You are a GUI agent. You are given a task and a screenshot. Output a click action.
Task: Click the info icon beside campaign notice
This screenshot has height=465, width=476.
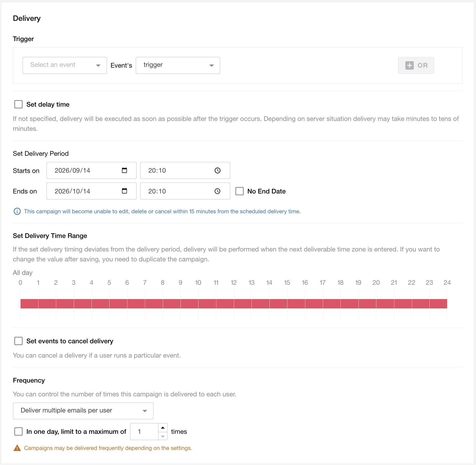17,211
